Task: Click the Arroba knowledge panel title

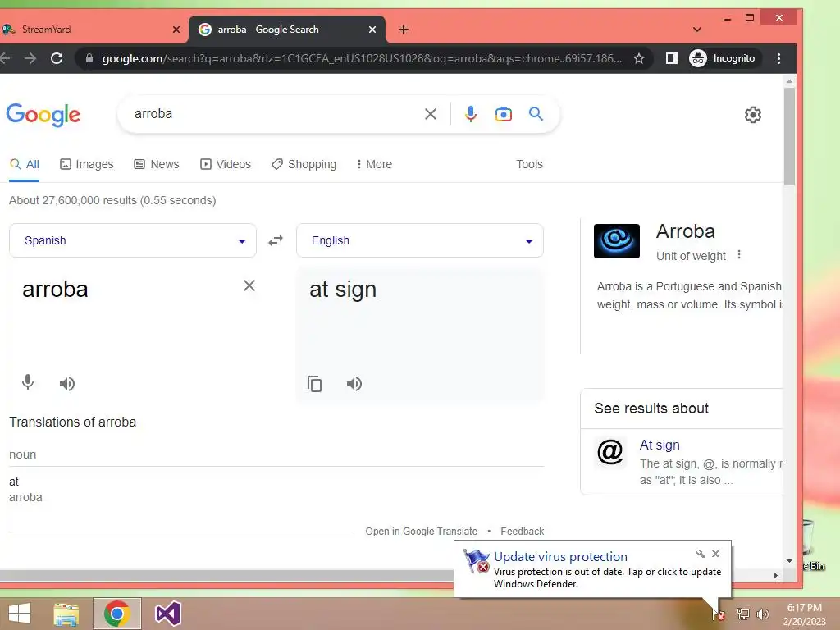Action: [686, 231]
